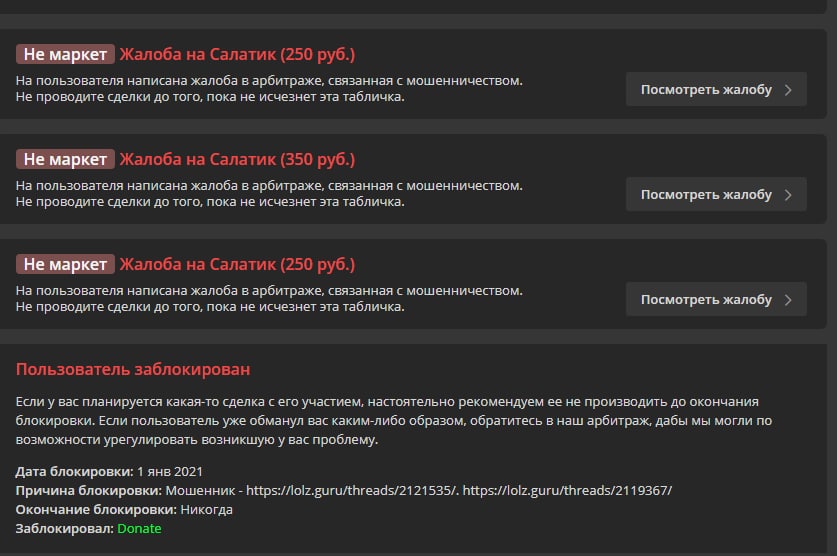Screen dimensions: 837x556
Task: Click the block end value "Никогда"
Action: (x=206, y=510)
